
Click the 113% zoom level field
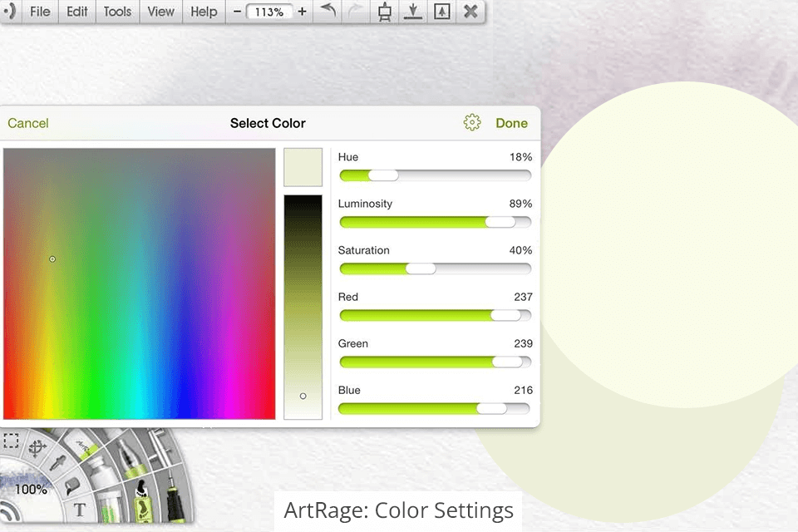tap(269, 12)
